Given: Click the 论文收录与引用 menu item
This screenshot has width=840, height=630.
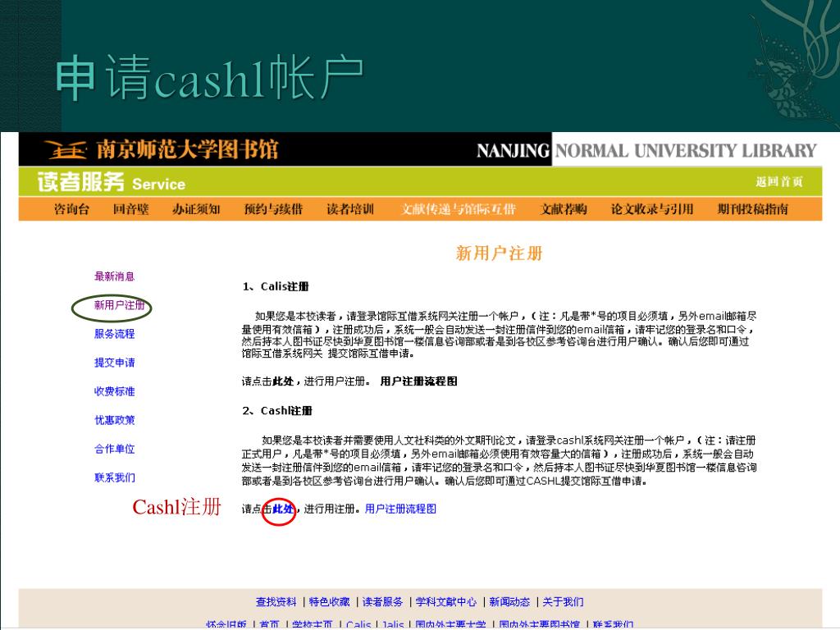Looking at the screenshot, I should [651, 209].
